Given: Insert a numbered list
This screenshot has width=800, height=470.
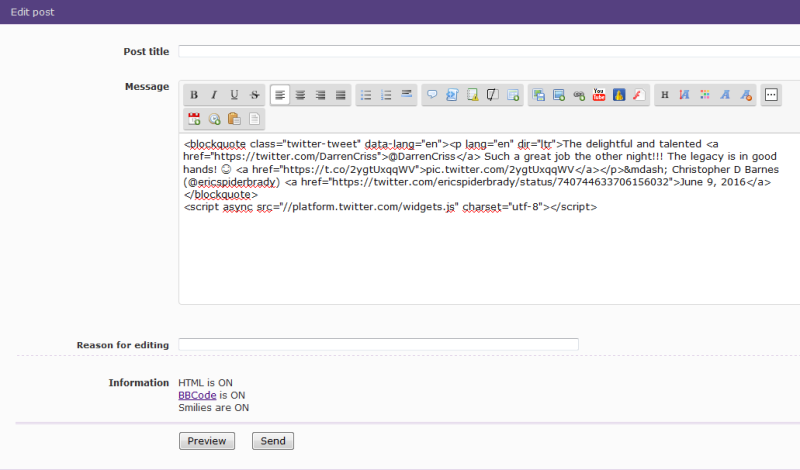Looking at the screenshot, I should (x=386, y=95).
